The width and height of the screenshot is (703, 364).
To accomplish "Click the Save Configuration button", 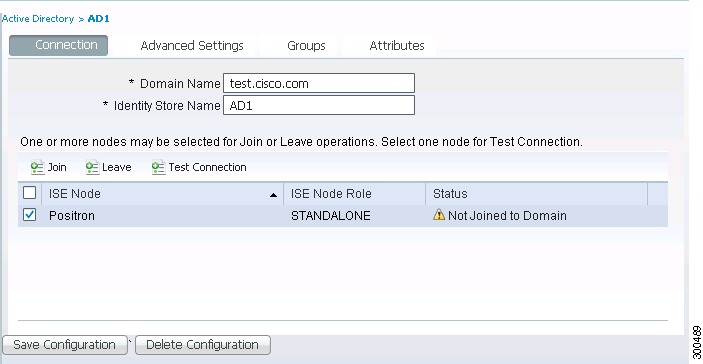I will tap(65, 345).
